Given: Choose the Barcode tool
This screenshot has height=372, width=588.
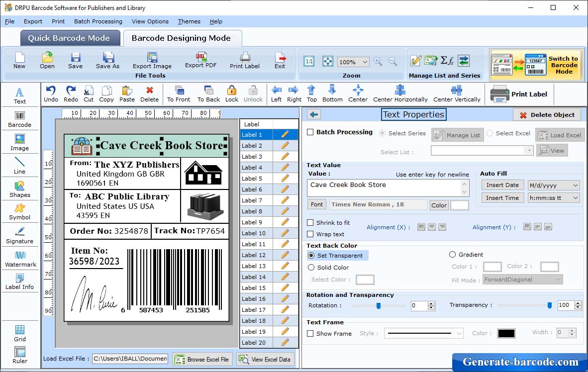Looking at the screenshot, I should 19,119.
